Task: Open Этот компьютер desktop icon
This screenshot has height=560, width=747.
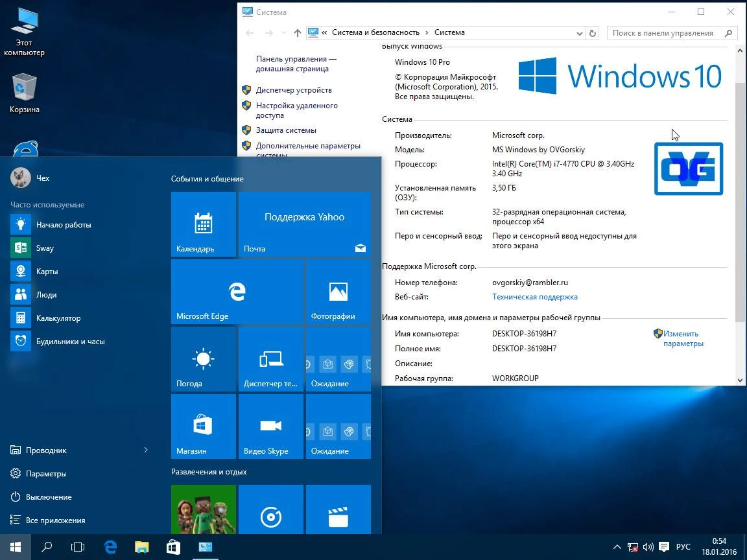Action: click(24, 32)
